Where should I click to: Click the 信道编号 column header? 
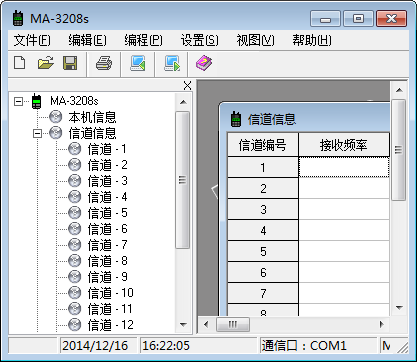263,145
